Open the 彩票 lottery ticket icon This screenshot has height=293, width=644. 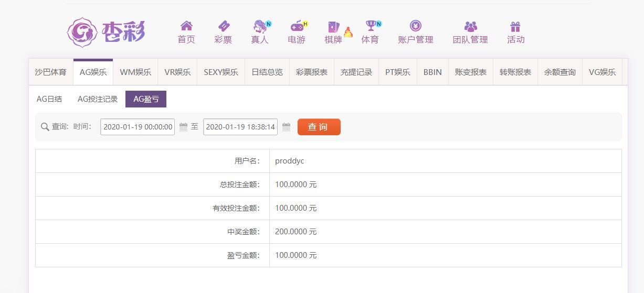tap(224, 26)
